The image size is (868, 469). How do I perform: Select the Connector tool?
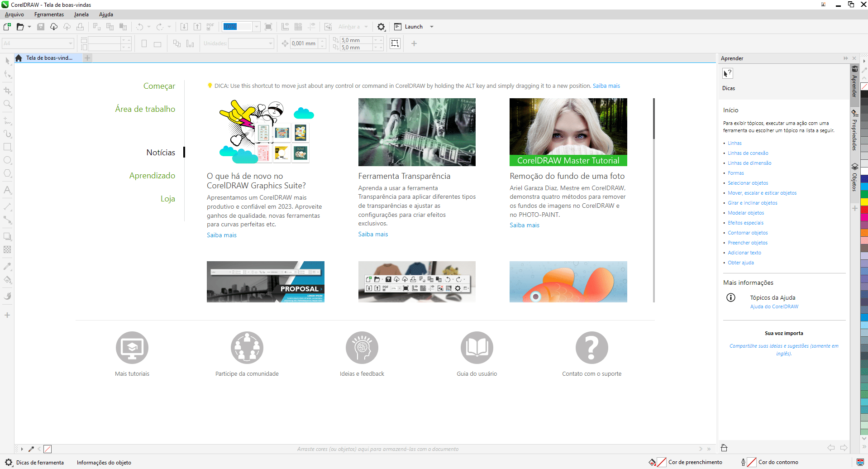(7, 220)
